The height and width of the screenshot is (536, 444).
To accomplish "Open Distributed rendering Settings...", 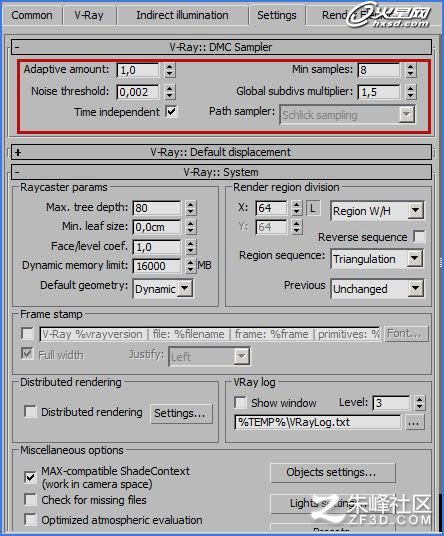I will [181, 414].
